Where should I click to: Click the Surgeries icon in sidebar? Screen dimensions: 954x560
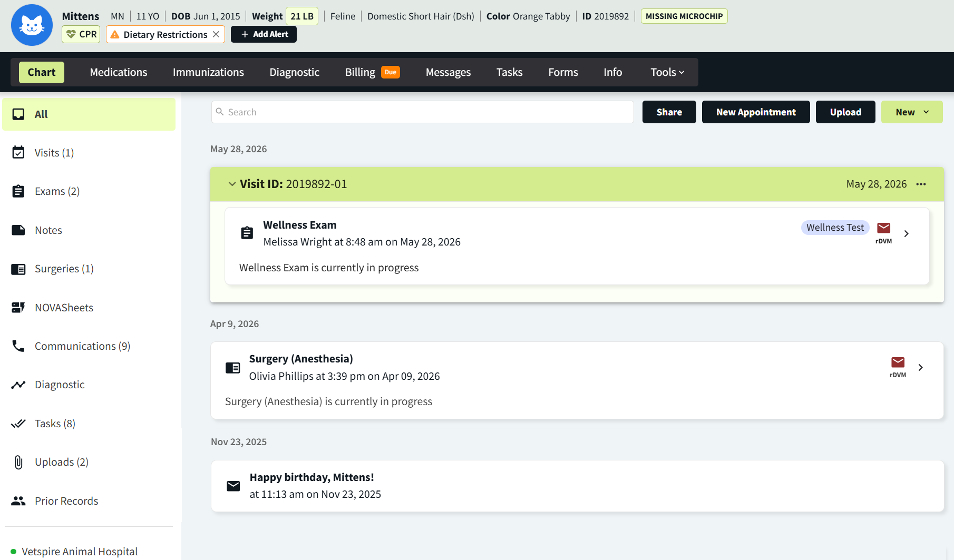pos(18,269)
